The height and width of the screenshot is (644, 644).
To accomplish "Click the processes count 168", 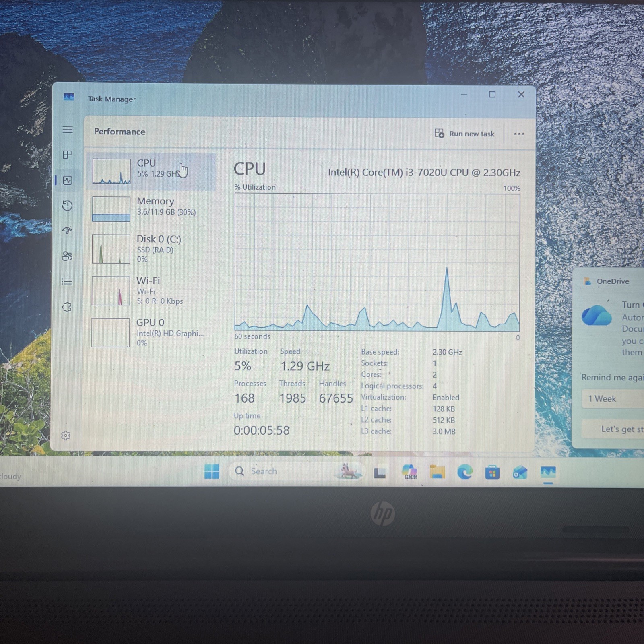I will [244, 398].
